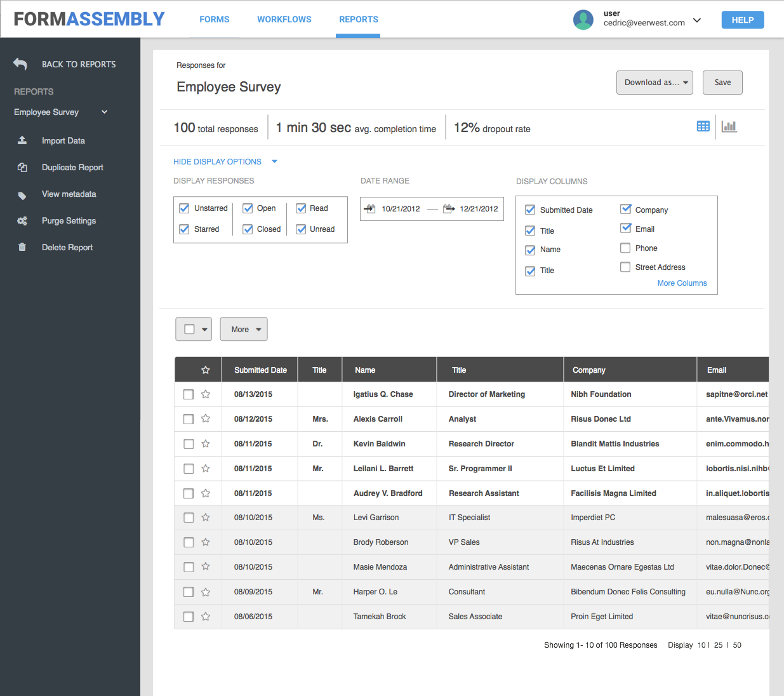Image resolution: width=784 pixels, height=696 pixels.
Task: Click the Delete Report trash icon
Action: 22,247
